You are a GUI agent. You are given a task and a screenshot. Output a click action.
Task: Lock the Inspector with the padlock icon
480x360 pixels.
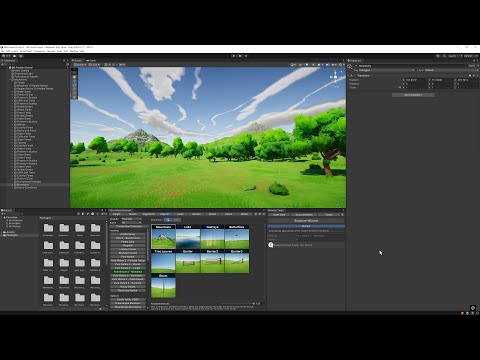coord(473,61)
